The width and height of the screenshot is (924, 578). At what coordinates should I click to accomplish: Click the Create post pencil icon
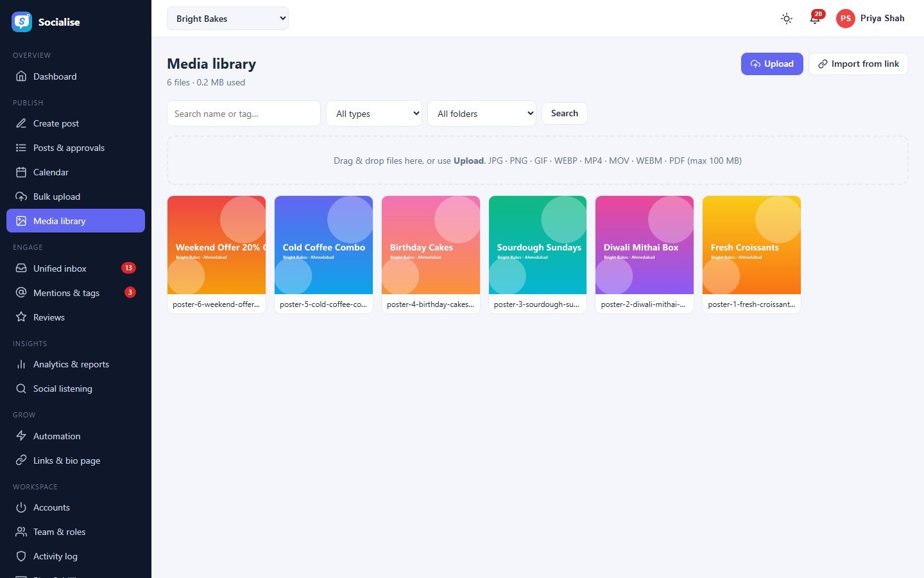[x=21, y=123]
